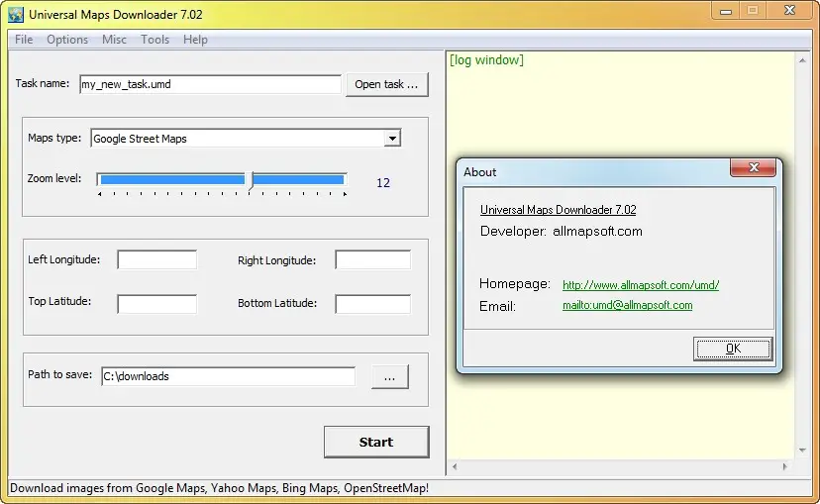This screenshot has height=504, width=820.
Task: Click the Path to save field
Action: point(228,376)
